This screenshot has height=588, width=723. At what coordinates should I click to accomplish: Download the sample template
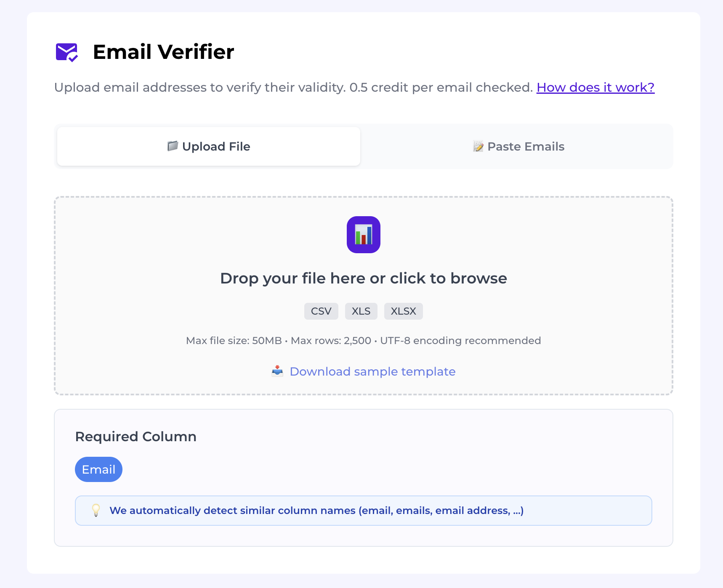pos(372,372)
